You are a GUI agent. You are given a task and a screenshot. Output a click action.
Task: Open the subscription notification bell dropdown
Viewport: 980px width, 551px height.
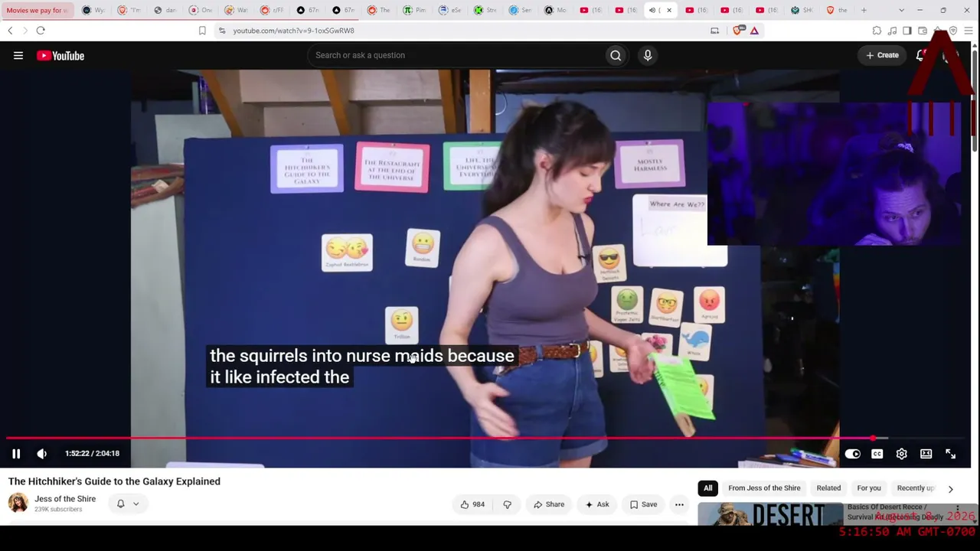(127, 504)
